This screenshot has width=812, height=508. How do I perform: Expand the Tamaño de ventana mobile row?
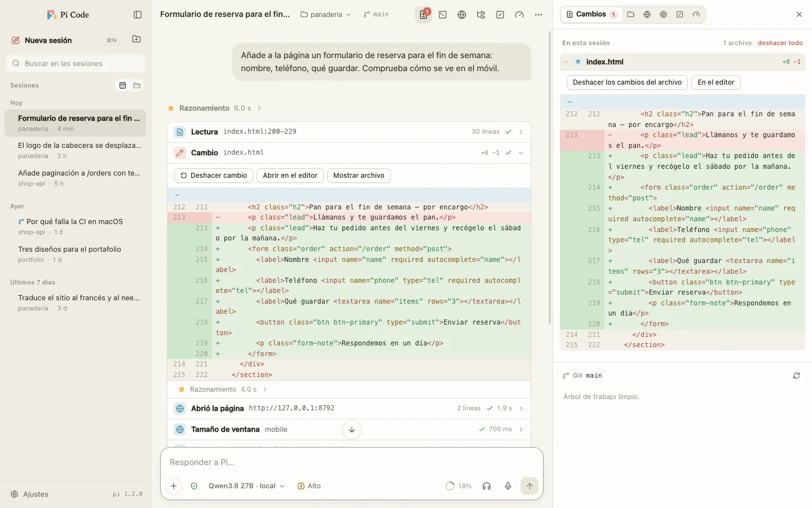pos(349,430)
